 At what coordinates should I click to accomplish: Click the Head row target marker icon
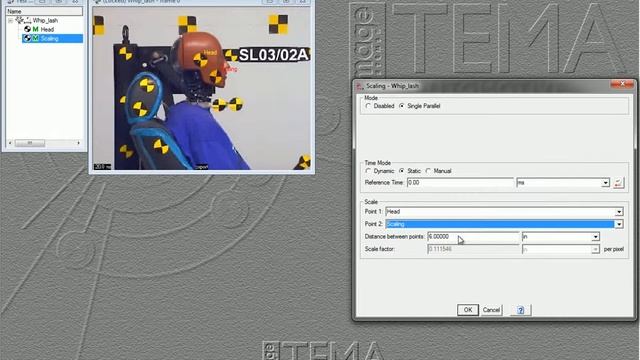click(x=27, y=29)
